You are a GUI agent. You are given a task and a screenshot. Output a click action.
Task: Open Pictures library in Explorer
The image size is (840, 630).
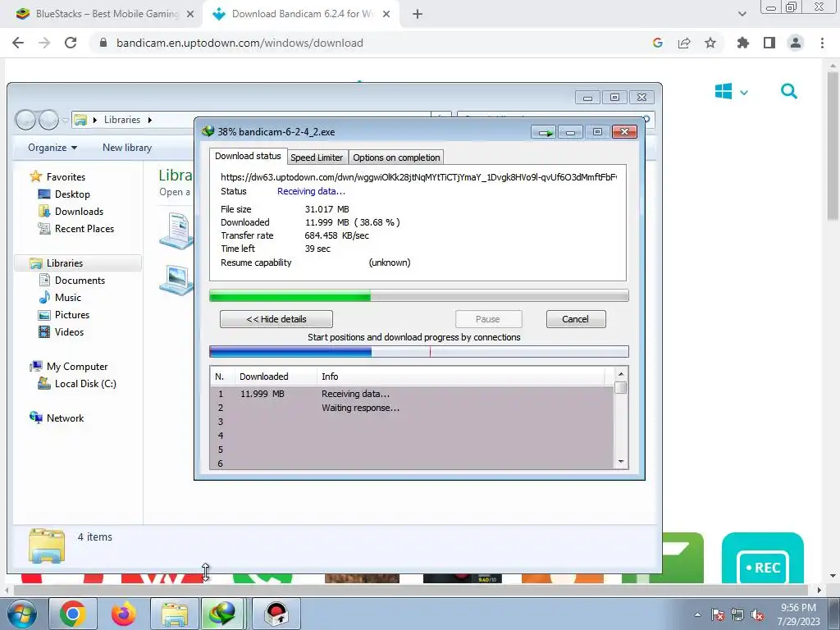71,314
